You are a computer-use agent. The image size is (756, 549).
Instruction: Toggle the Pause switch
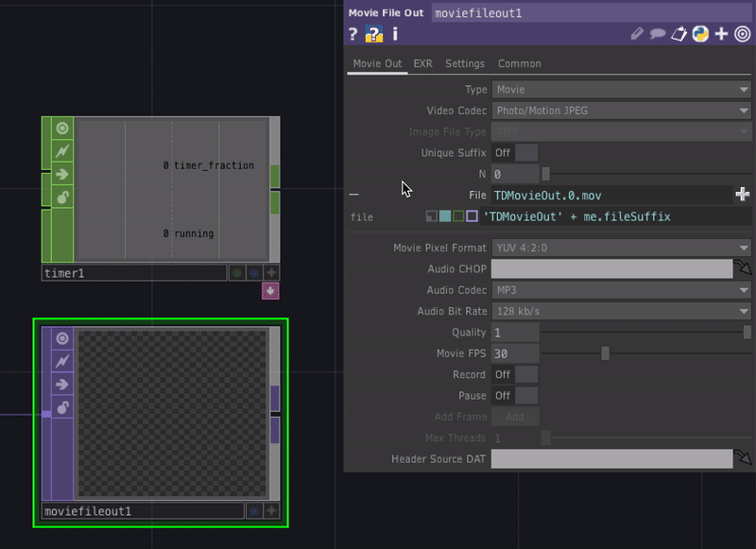(515, 396)
